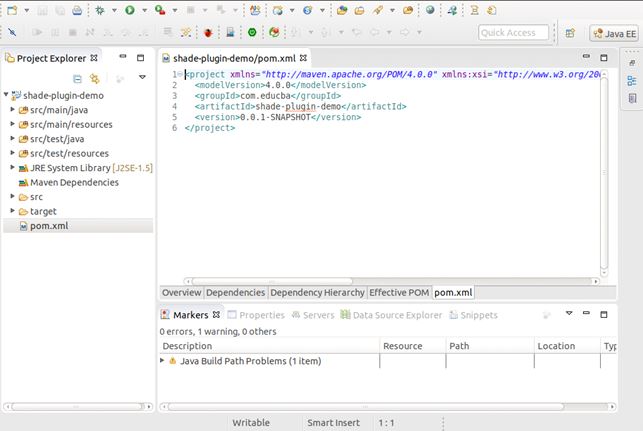Collapse the shade-plugin-demo project tree

coord(6,95)
